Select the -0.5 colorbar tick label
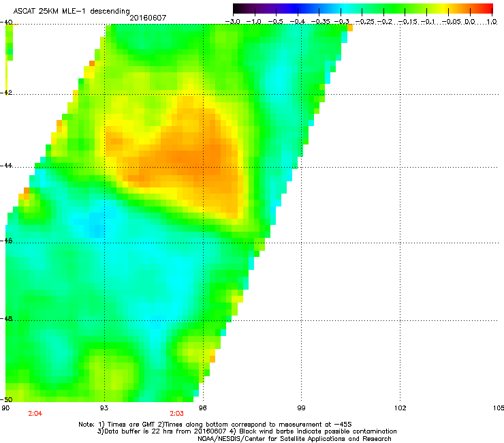Image resolution: width=504 pixels, height=443 pixels. tap(275, 22)
